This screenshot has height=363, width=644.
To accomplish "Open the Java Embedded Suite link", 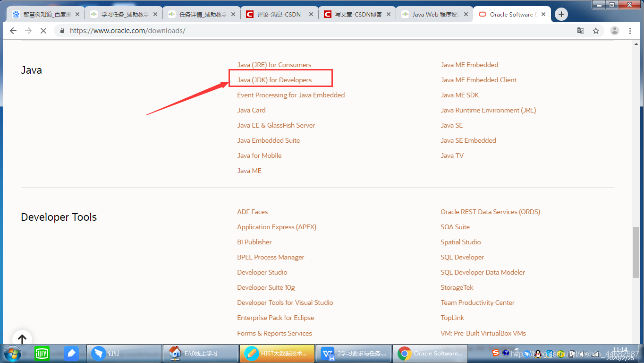I will [x=268, y=140].
